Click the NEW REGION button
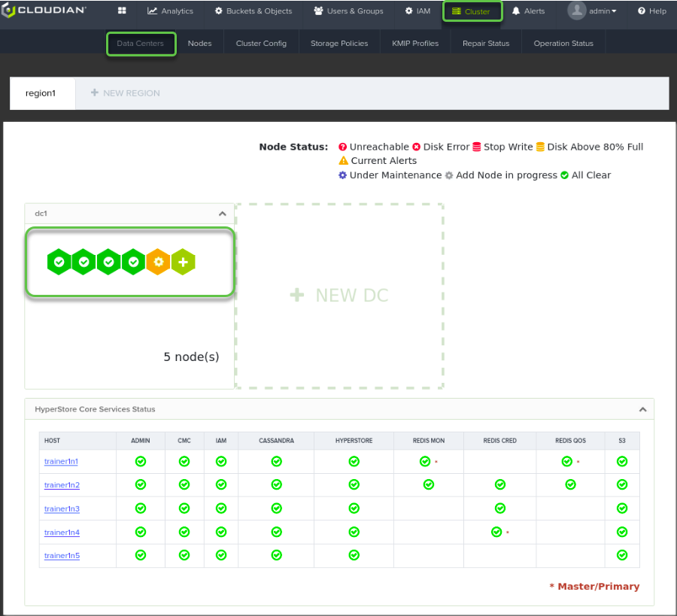677x616 pixels. (x=125, y=93)
